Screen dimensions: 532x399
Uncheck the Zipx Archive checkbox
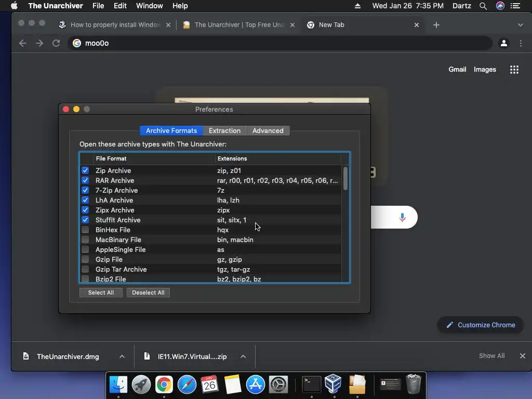85,210
